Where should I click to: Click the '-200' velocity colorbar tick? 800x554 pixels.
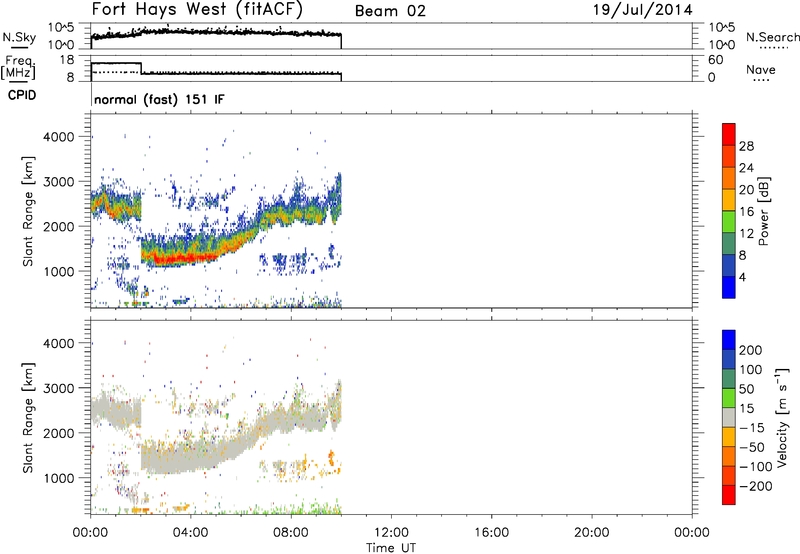click(755, 486)
